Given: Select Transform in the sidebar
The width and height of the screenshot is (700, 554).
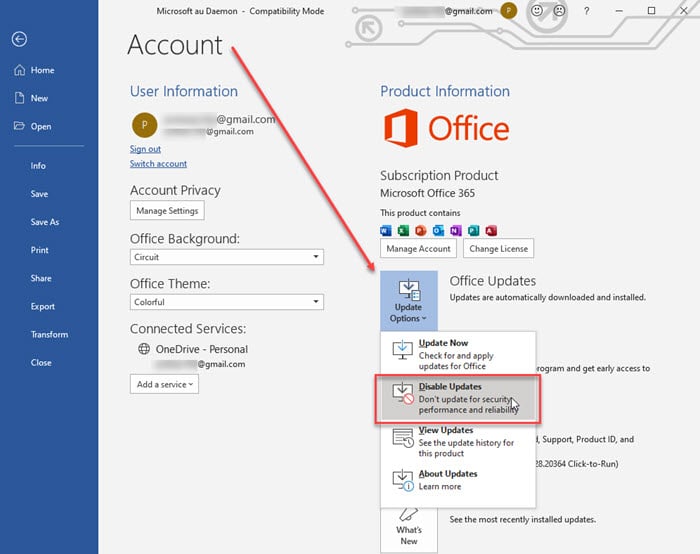Looking at the screenshot, I should click(x=50, y=334).
